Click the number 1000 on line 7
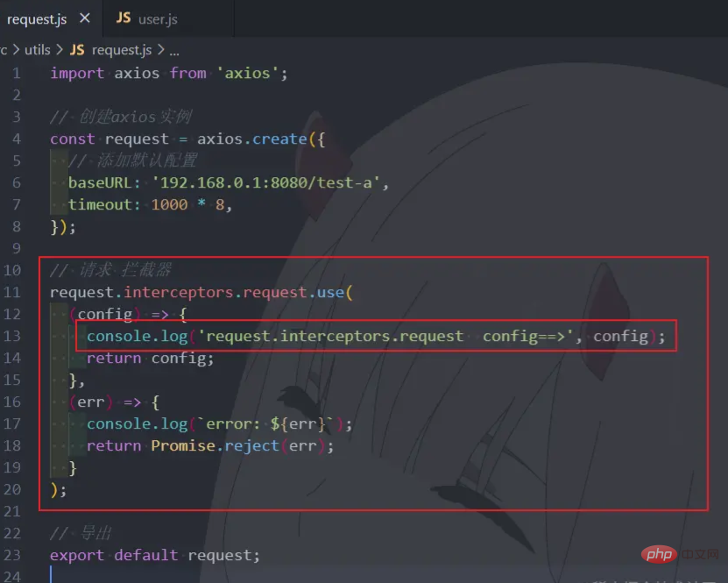This screenshot has height=583, width=728. pyautogui.click(x=169, y=204)
